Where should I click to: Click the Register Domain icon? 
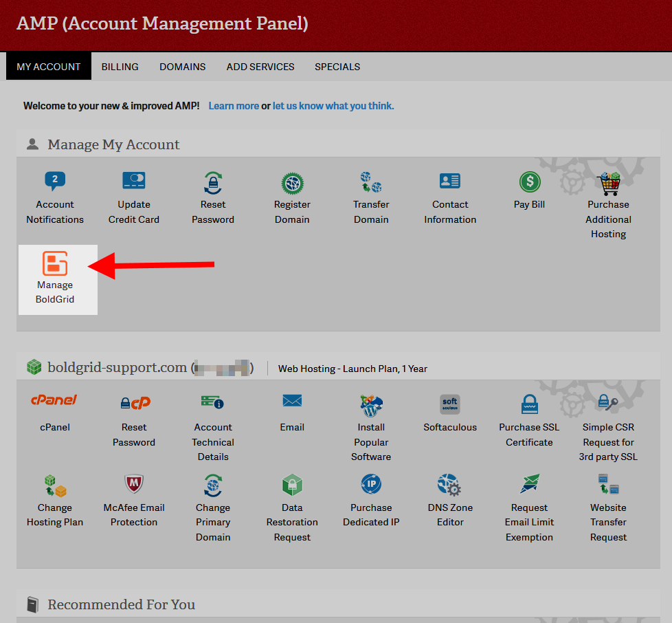pos(292,183)
